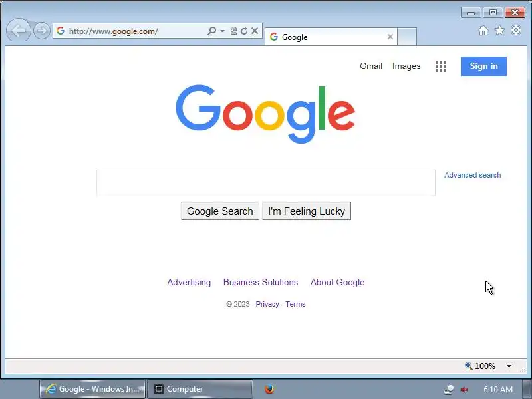
Task: Expand the zoom level dropdown arrow
Action: 509,366
